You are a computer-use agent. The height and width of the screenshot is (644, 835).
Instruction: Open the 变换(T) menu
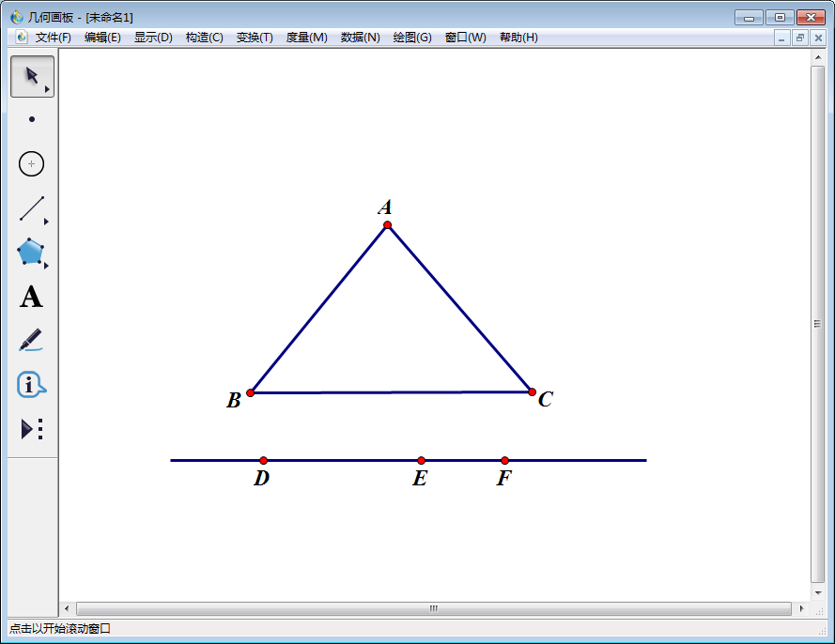coord(255,38)
